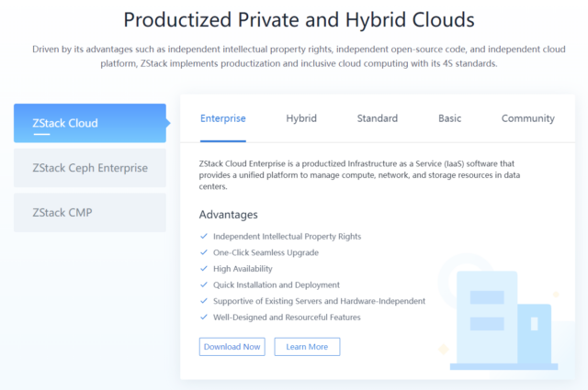The width and height of the screenshot is (588, 390).
Task: Click the text One-Click Seamless Upgrade
Action: 266,252
